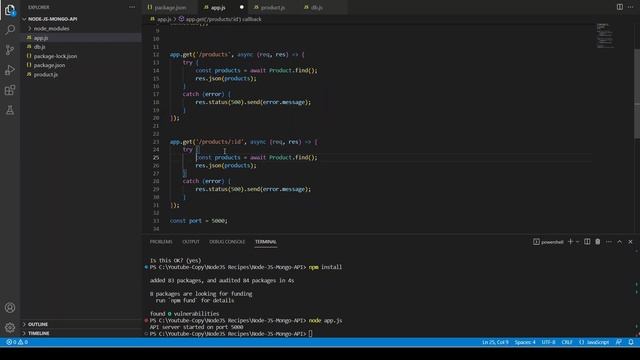Switch to the package.json editor tab
This screenshot has width=640, height=360.
(170, 7)
